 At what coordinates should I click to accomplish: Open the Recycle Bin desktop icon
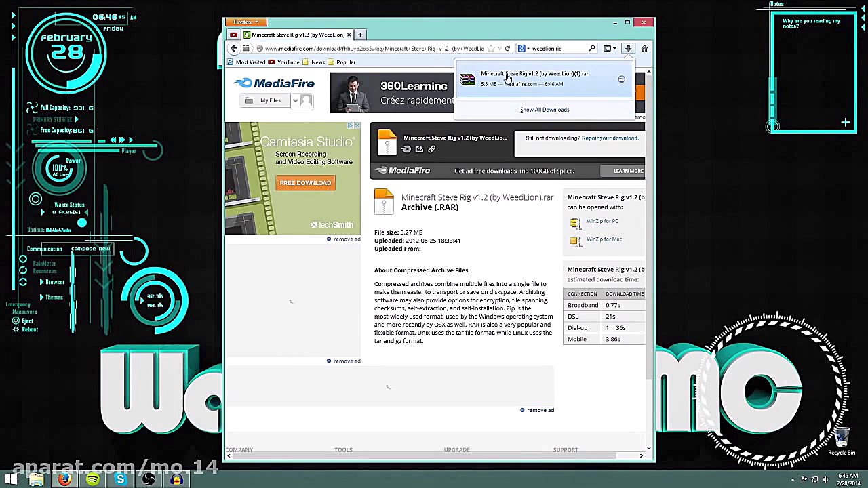[842, 443]
